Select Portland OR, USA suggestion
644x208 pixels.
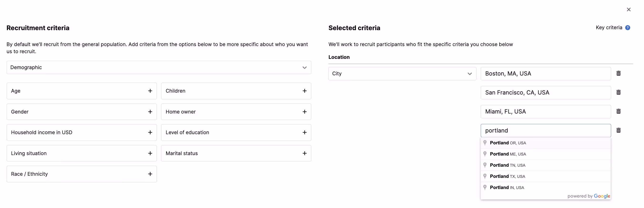coord(508,143)
